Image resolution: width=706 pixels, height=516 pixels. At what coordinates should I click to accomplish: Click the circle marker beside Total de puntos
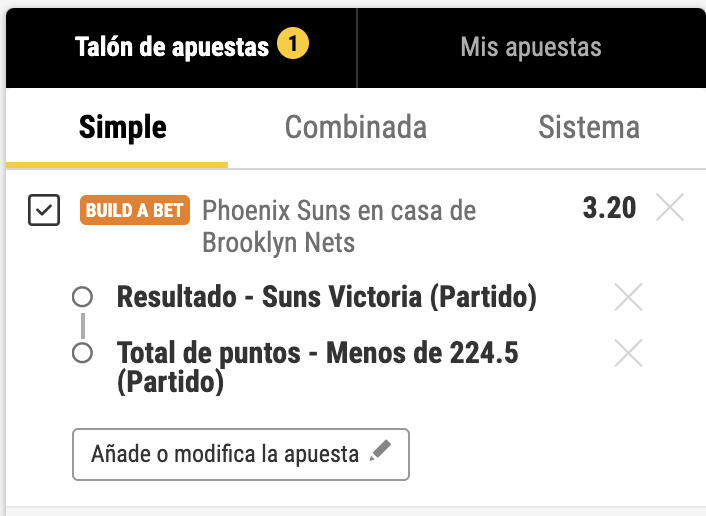(83, 353)
